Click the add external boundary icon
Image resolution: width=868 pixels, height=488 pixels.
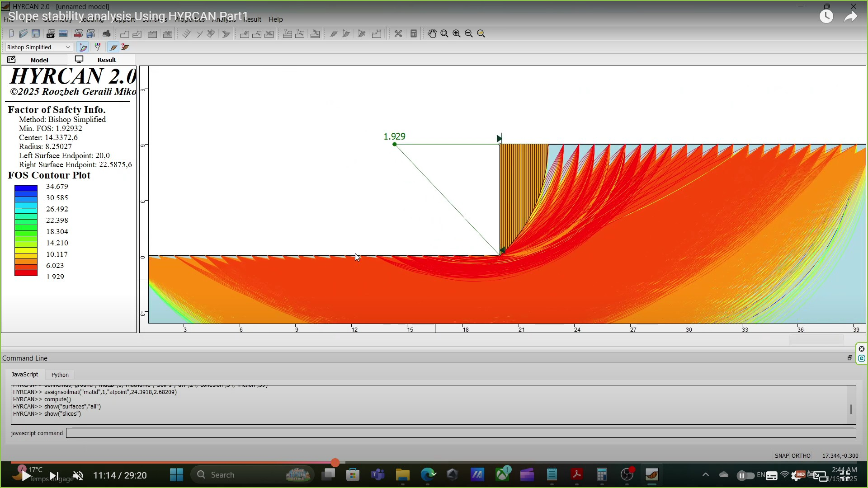[124, 34]
